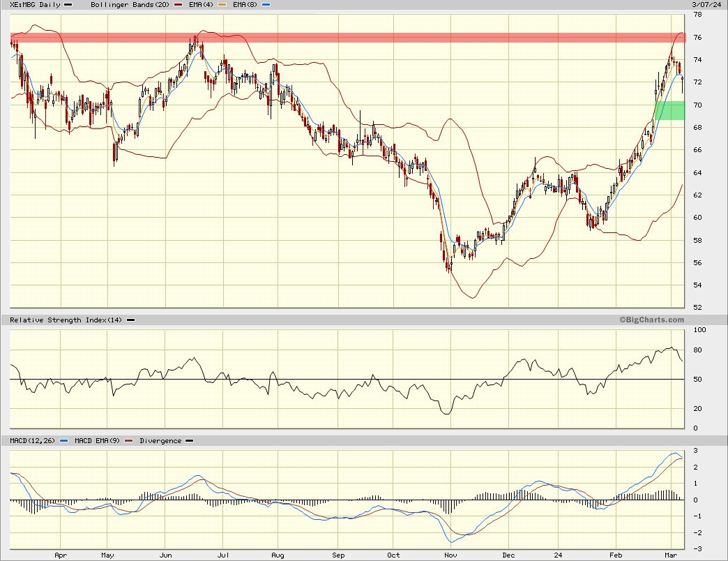Select the Daily chart label
This screenshot has height=561, width=728.
tap(51, 5)
